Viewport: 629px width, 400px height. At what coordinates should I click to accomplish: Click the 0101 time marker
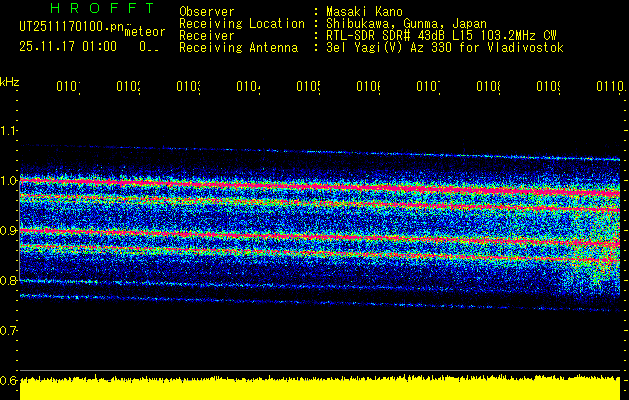pyautogui.click(x=68, y=87)
